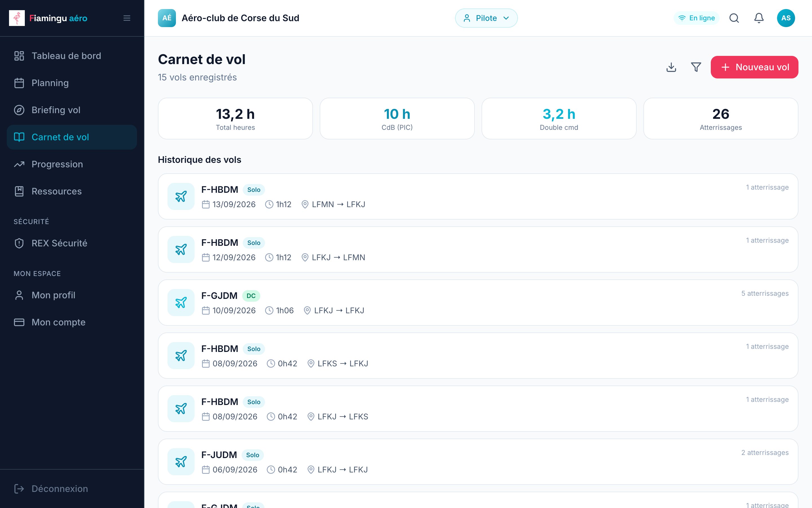Go to Tableau de bord
The image size is (812, 508).
click(72, 56)
